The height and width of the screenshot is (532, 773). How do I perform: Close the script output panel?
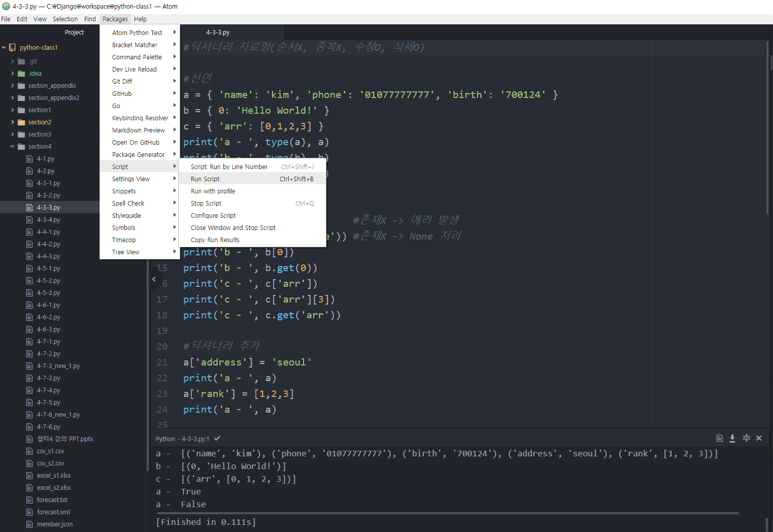pyautogui.click(x=759, y=438)
